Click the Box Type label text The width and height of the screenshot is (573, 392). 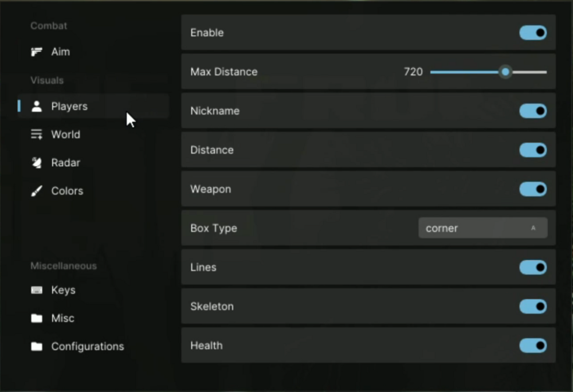(214, 228)
